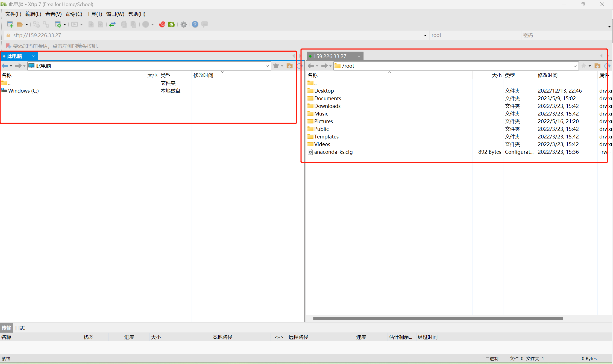The height and width of the screenshot is (364, 613).
Task: Open the 编辑(E) menu
Action: (33, 14)
